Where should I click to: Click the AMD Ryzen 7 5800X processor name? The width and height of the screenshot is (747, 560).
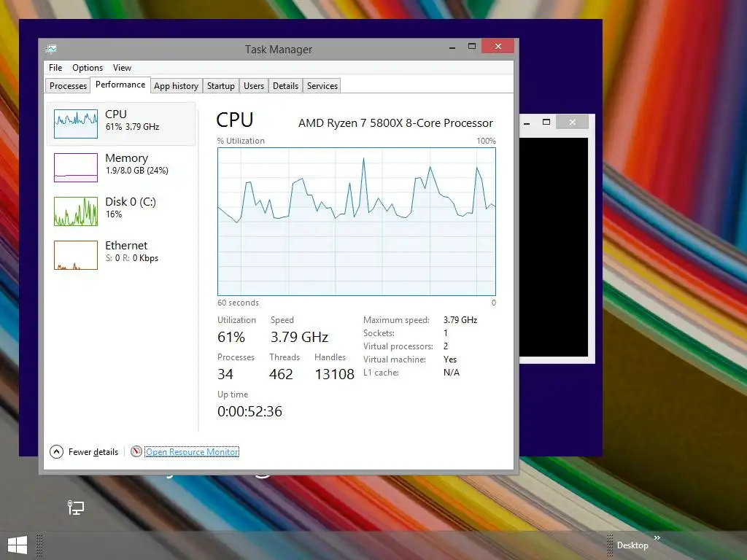pos(395,122)
